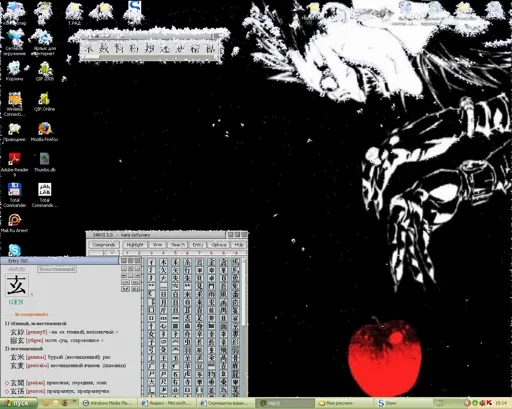The height and width of the screenshot is (409, 512).
Task: Pick the 木 tree radical in the grid
Action: tap(163, 262)
